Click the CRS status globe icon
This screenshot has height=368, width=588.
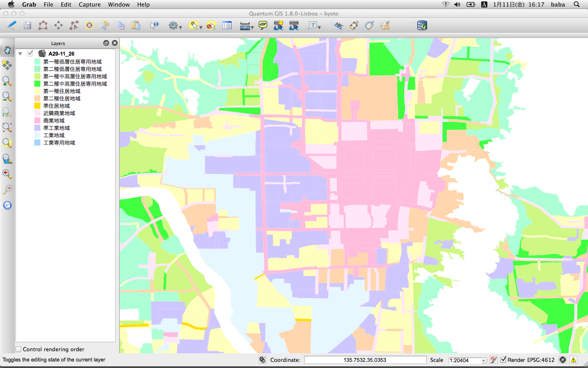(x=563, y=360)
